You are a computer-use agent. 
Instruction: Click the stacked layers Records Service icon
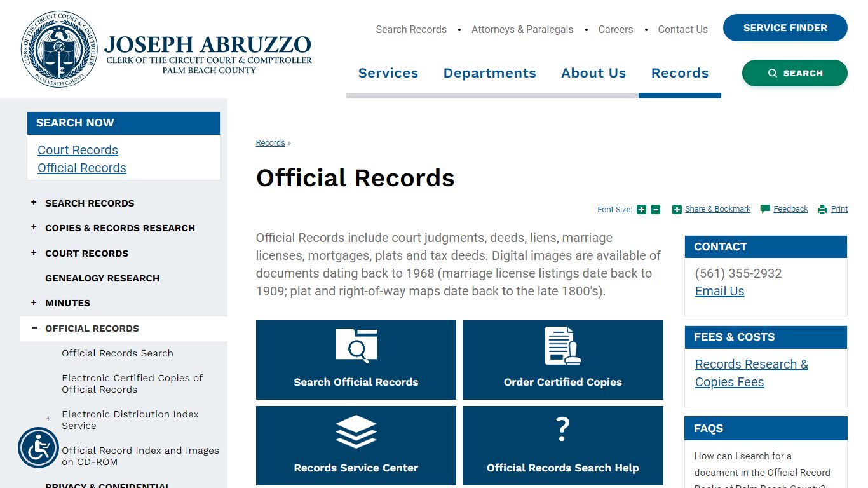pos(356,431)
